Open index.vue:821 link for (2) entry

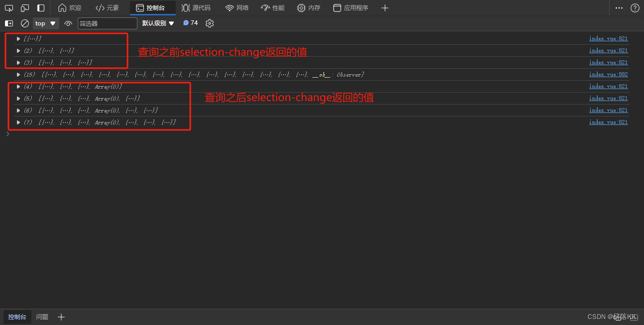point(608,50)
